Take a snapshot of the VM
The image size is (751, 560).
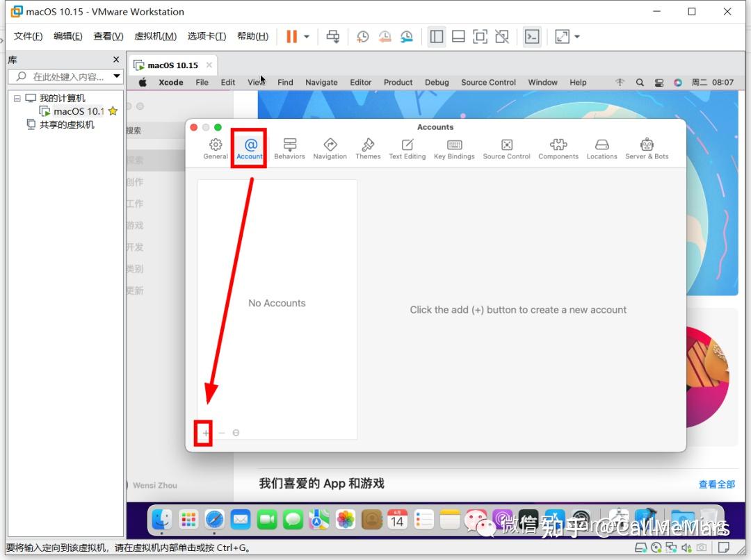(362, 36)
